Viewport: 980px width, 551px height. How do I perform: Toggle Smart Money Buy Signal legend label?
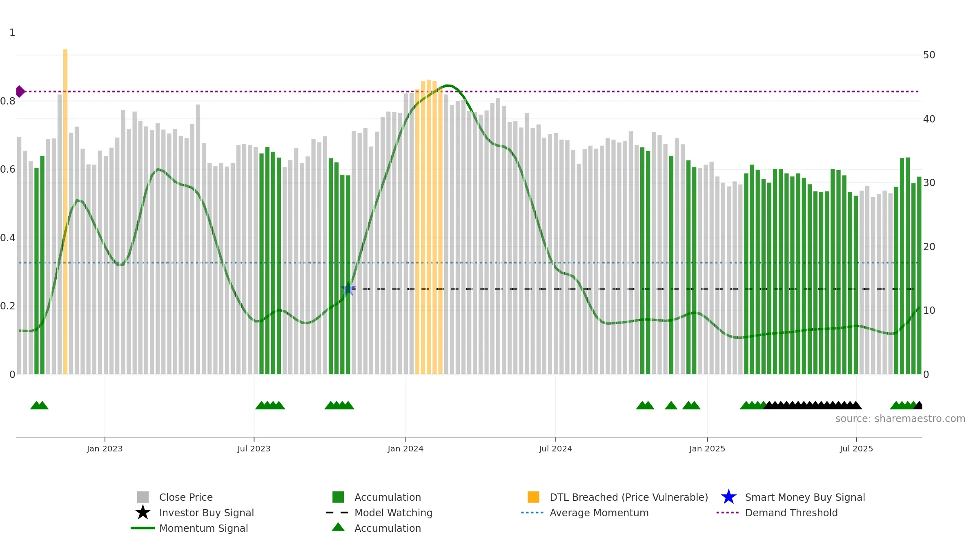tap(805, 497)
